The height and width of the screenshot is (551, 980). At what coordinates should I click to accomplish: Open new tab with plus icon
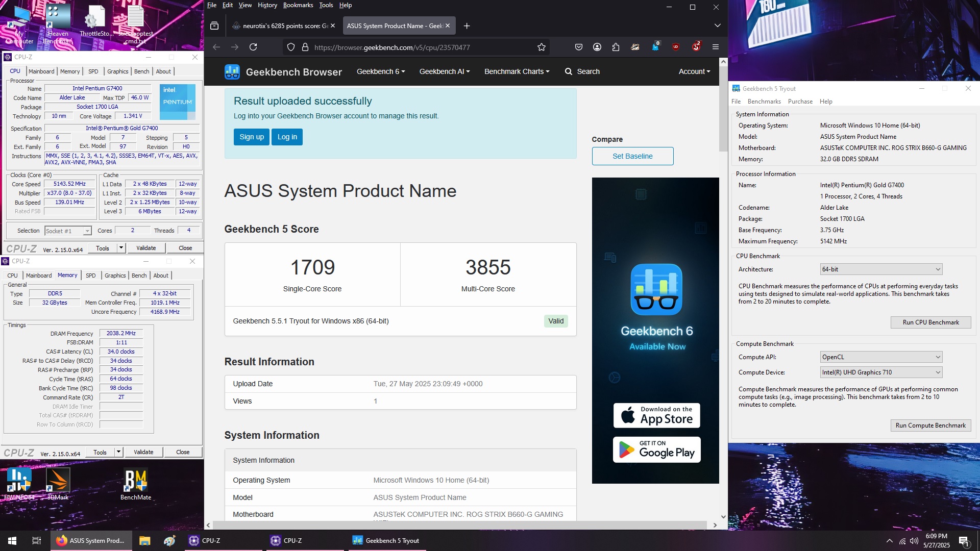click(x=467, y=26)
